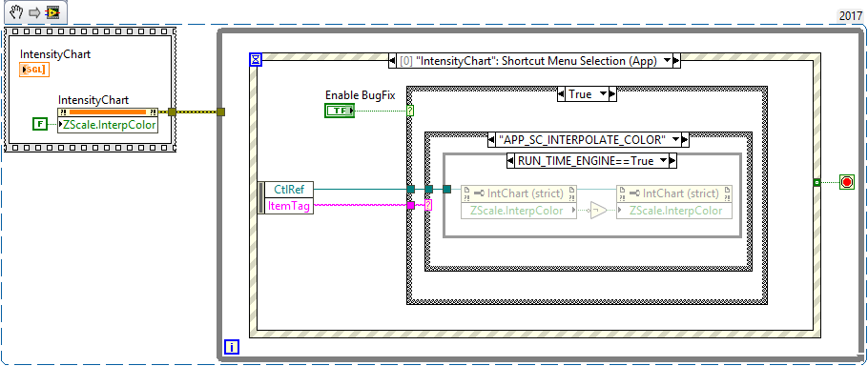The height and width of the screenshot is (366, 868).
Task: Select the first IntChart (strict) property node
Action: click(519, 201)
